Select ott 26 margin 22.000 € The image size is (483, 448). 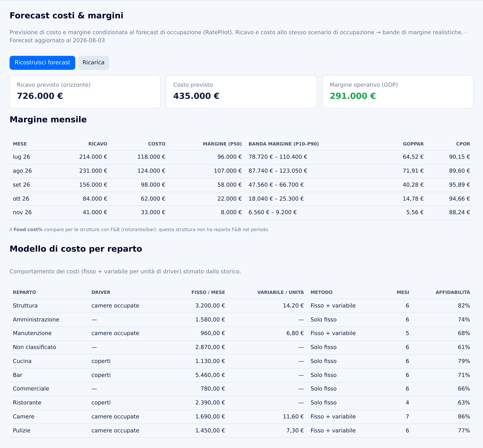pos(230,199)
